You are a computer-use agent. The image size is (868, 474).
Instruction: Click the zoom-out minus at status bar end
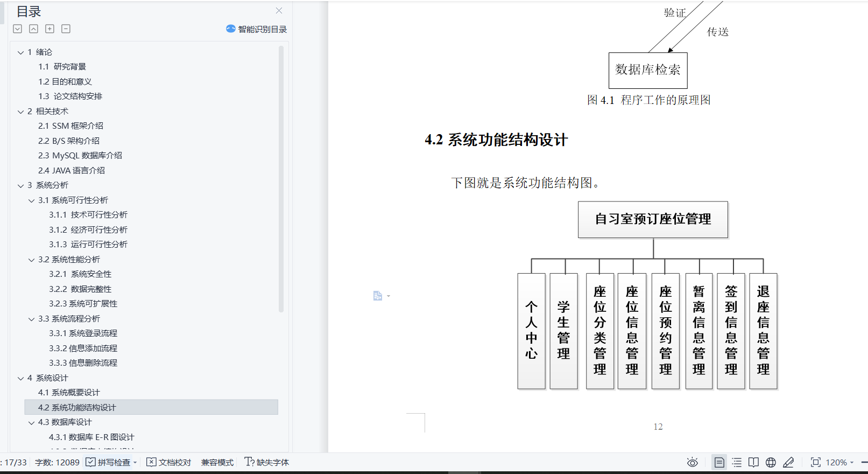pyautogui.click(x=864, y=462)
